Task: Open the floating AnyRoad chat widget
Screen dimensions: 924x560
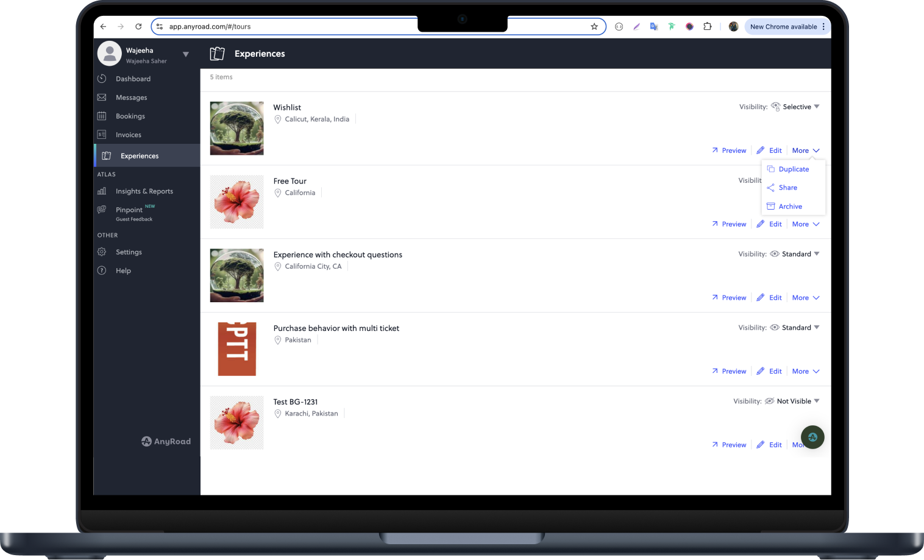Action: coord(812,437)
